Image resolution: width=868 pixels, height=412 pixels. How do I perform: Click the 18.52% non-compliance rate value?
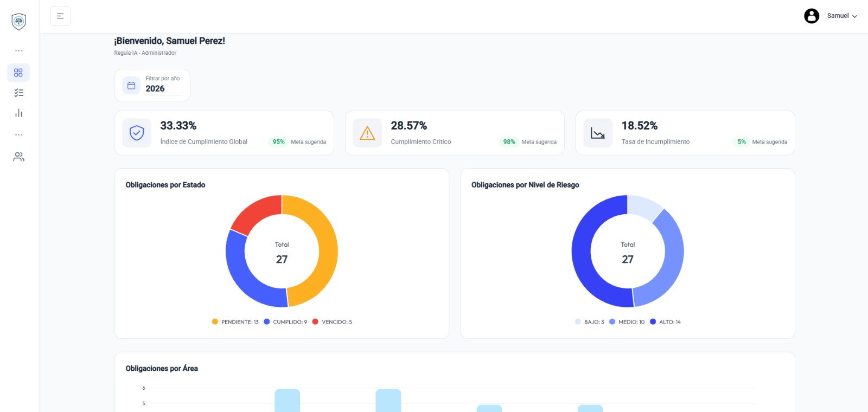640,126
